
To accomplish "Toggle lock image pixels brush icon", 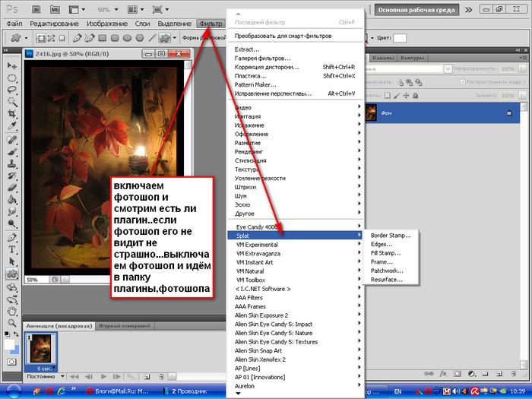I will tap(397, 96).
